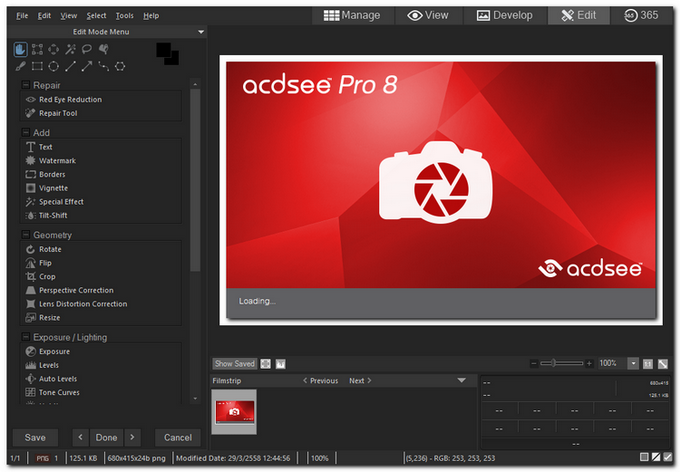
Task: Select the Hand pan tool
Action: (20, 49)
